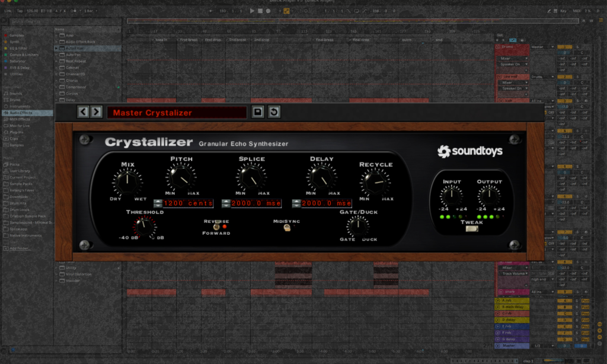Viewport: 607px width, 364px height.
Task: Click the Tap tempo button
Action: click(x=20, y=11)
